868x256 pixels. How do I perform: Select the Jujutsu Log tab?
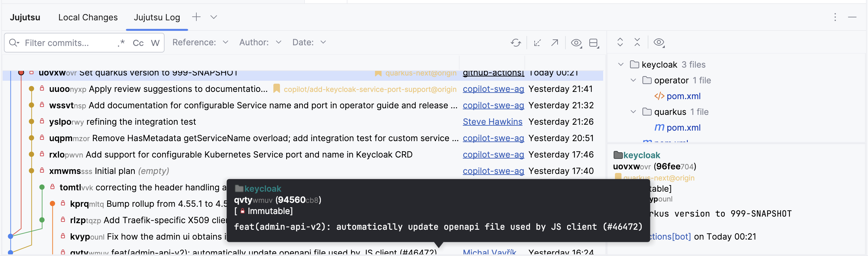click(x=157, y=17)
